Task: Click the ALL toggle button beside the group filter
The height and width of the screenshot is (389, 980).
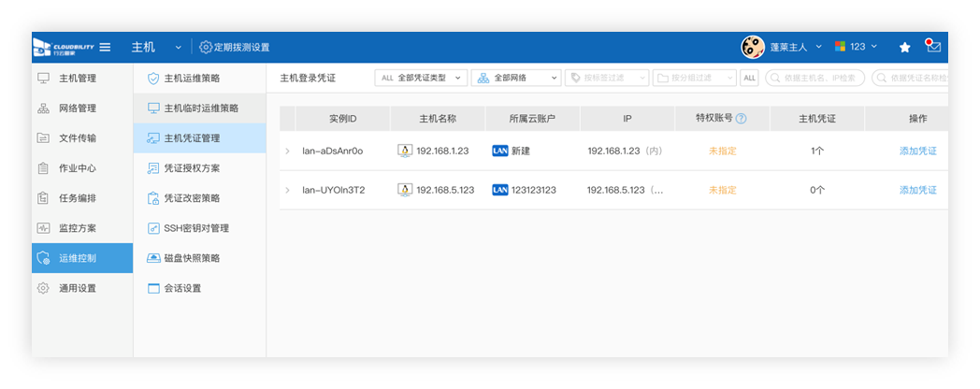Action: click(x=749, y=79)
